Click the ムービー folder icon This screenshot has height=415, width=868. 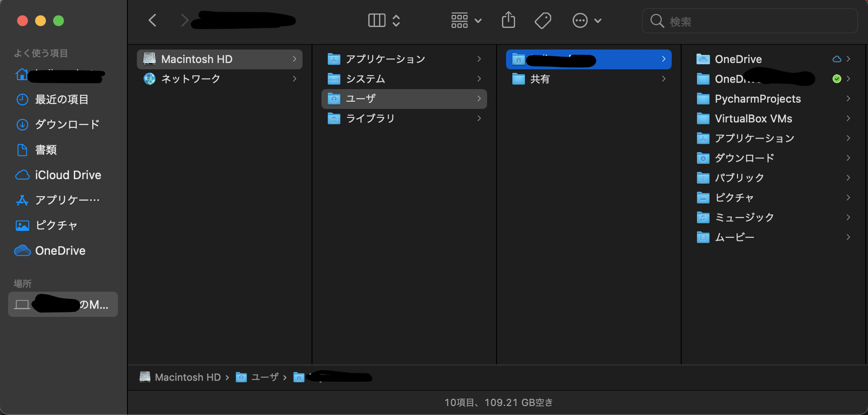(x=703, y=237)
